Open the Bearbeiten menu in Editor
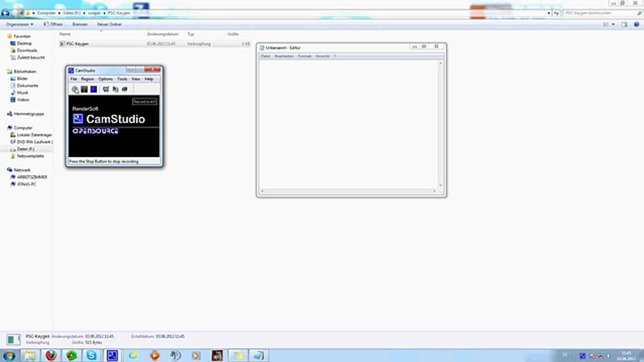The width and height of the screenshot is (644, 362). click(284, 56)
